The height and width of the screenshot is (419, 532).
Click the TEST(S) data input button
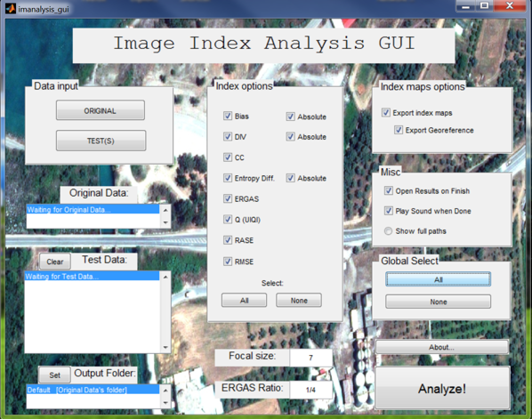click(x=101, y=141)
